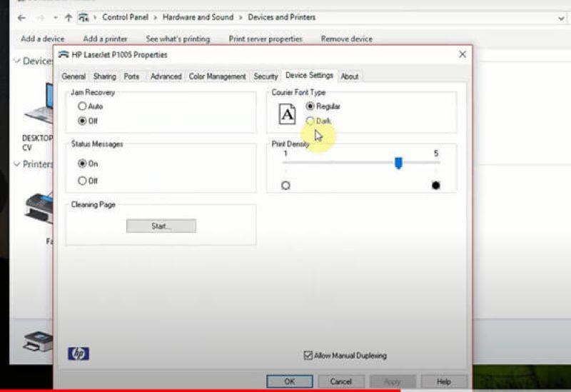Click the up-one-level arrow icon
Viewport: 571px width, 392px height.
(x=68, y=17)
